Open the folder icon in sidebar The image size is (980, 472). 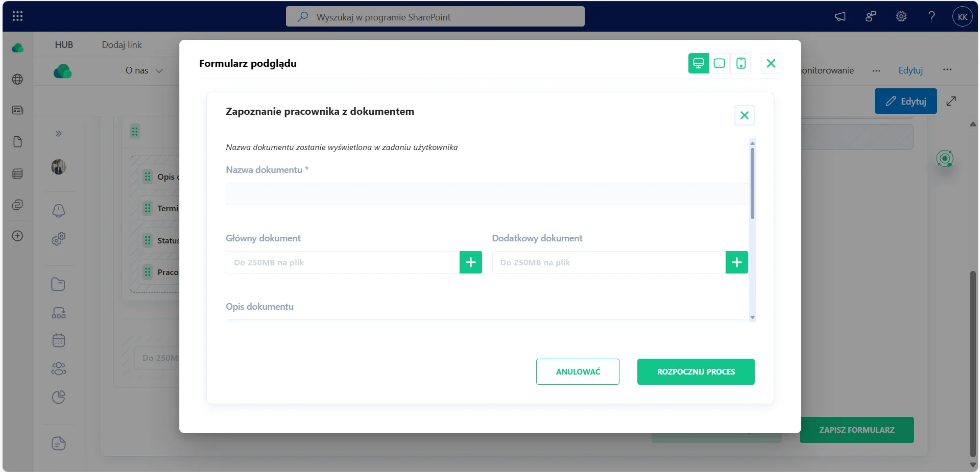(58, 284)
